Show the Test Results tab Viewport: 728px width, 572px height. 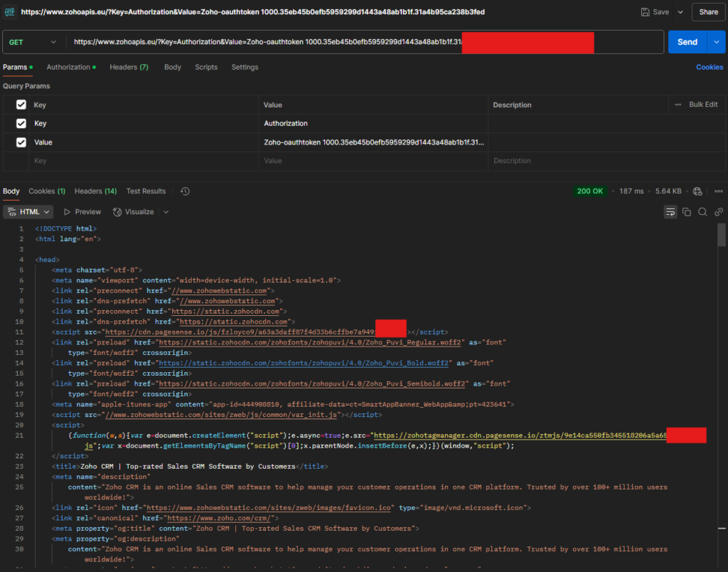[146, 191]
